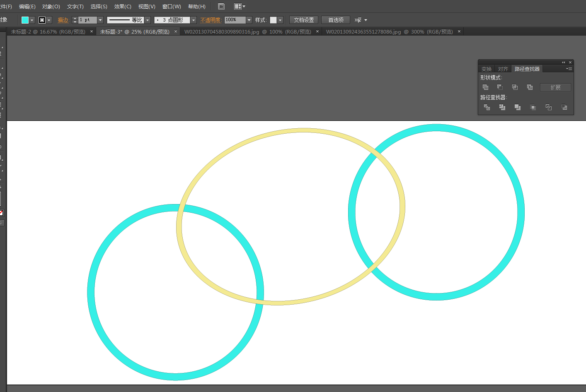The width and height of the screenshot is (586, 392).
Task: Click the Unite shape mode icon
Action: (x=485, y=87)
